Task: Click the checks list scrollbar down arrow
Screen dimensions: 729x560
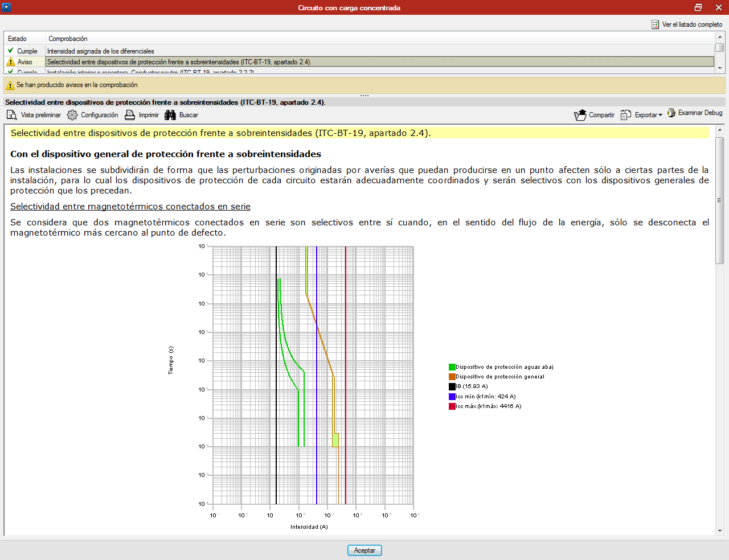Action: pos(720,68)
